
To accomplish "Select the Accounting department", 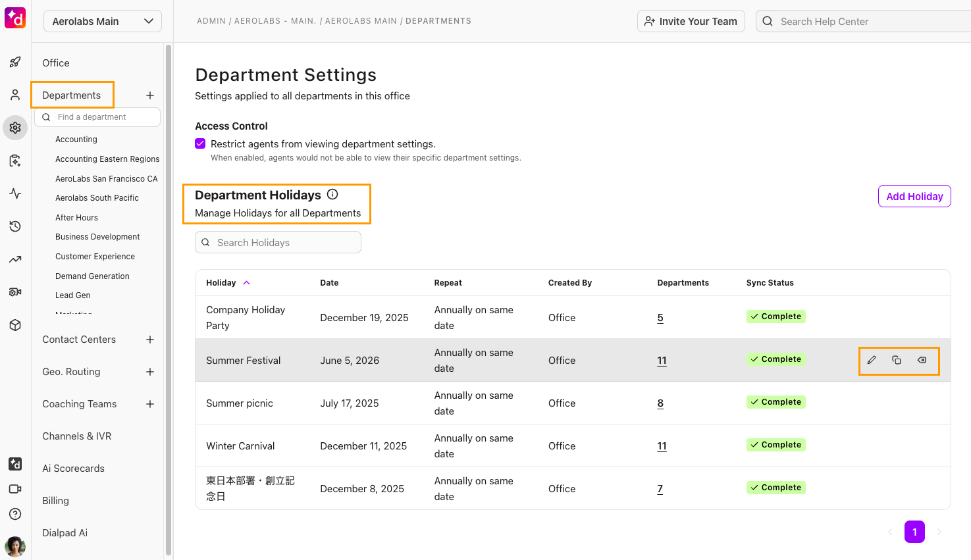I will [x=76, y=140].
